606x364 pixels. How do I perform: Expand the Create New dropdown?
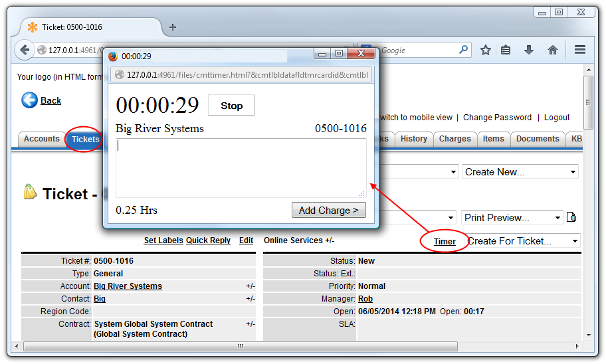(x=520, y=172)
